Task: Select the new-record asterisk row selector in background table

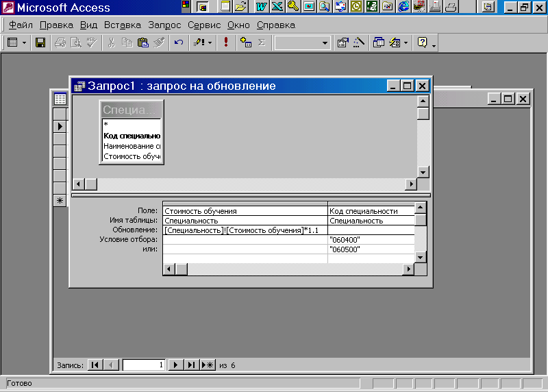Action: click(x=60, y=201)
